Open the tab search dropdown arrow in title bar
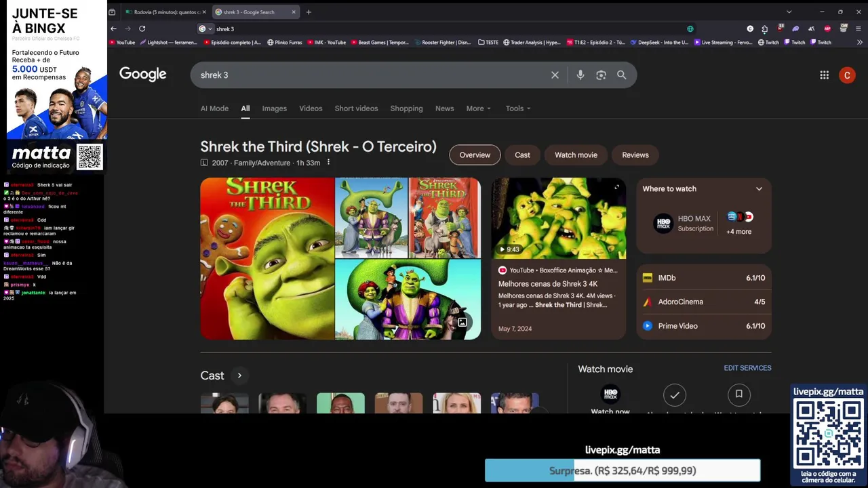This screenshot has height=488, width=868. (x=789, y=12)
